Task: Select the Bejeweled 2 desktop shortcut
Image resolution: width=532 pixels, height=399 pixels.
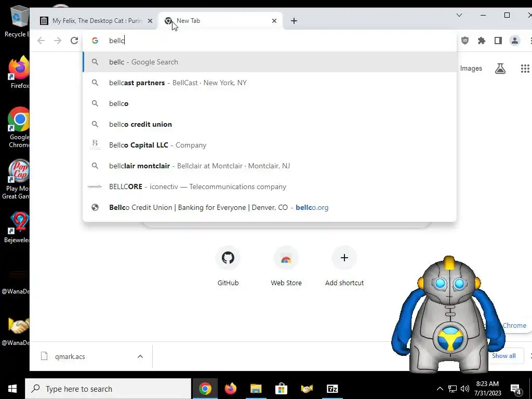Action: pyautogui.click(x=18, y=228)
